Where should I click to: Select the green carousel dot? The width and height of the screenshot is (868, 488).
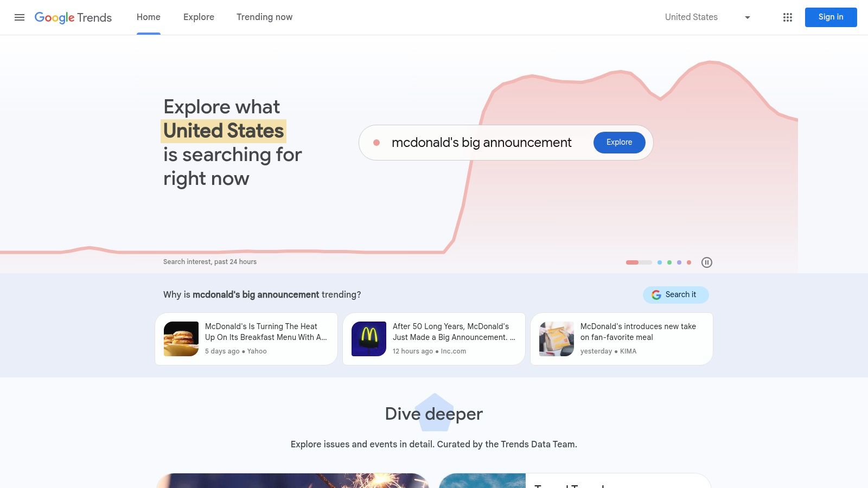[669, 262]
